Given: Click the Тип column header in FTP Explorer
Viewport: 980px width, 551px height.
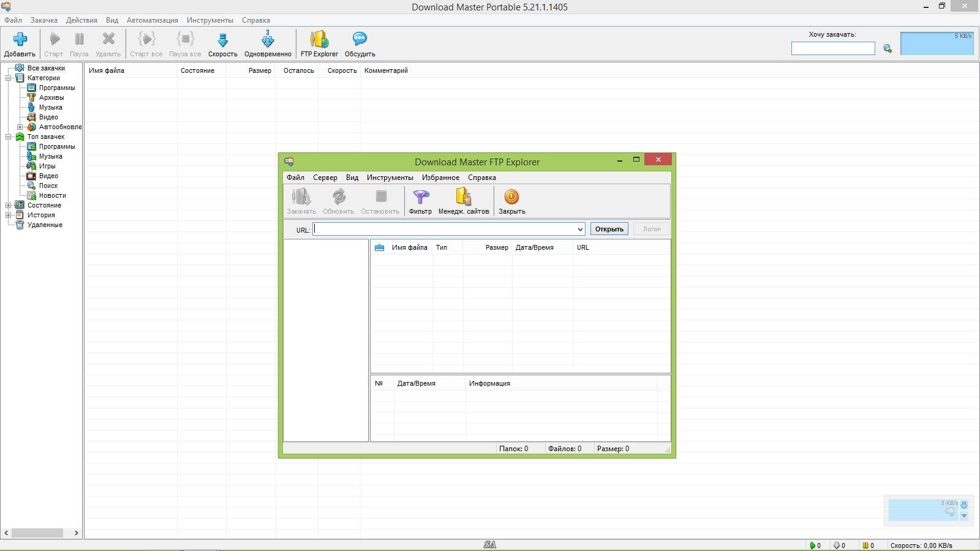Looking at the screenshot, I should (x=448, y=247).
